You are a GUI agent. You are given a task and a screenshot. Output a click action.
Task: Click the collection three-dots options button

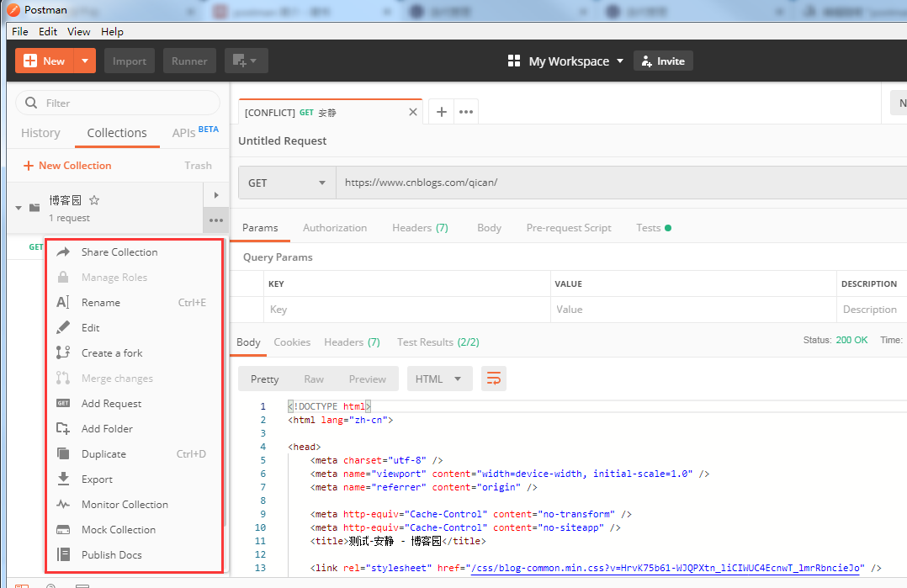tap(216, 220)
